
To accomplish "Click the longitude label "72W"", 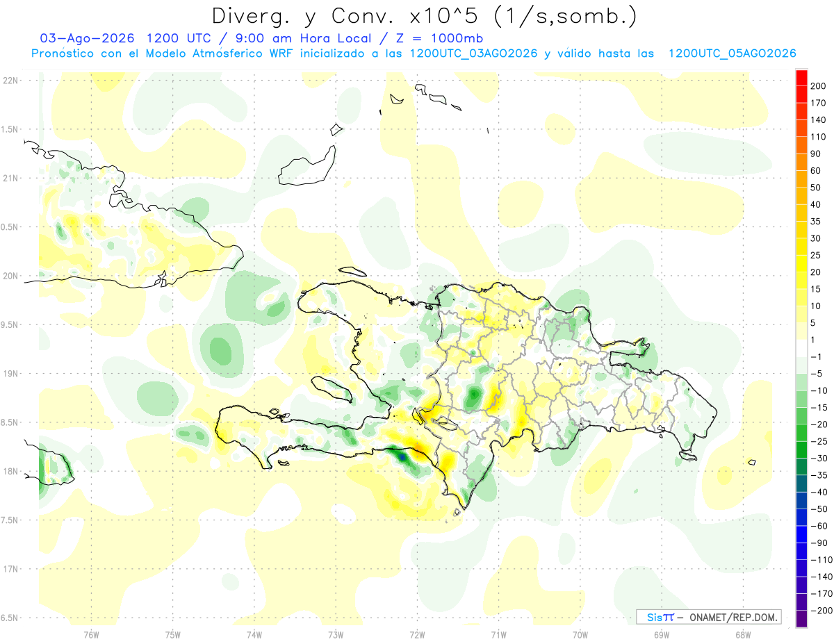I will click(x=417, y=634).
